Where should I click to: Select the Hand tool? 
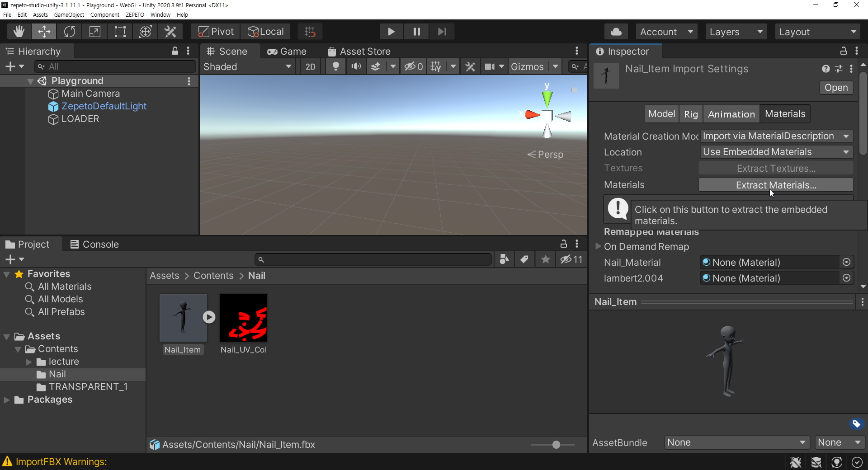[19, 32]
